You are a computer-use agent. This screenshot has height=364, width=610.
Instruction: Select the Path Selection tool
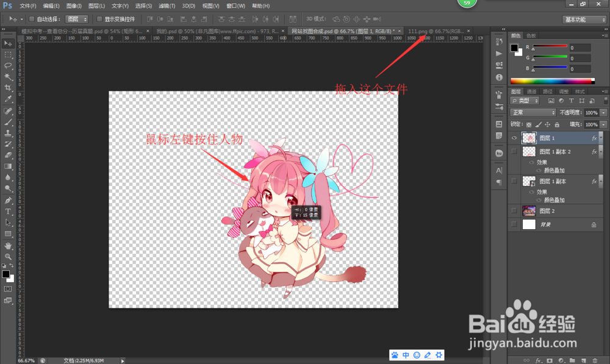tap(8, 223)
